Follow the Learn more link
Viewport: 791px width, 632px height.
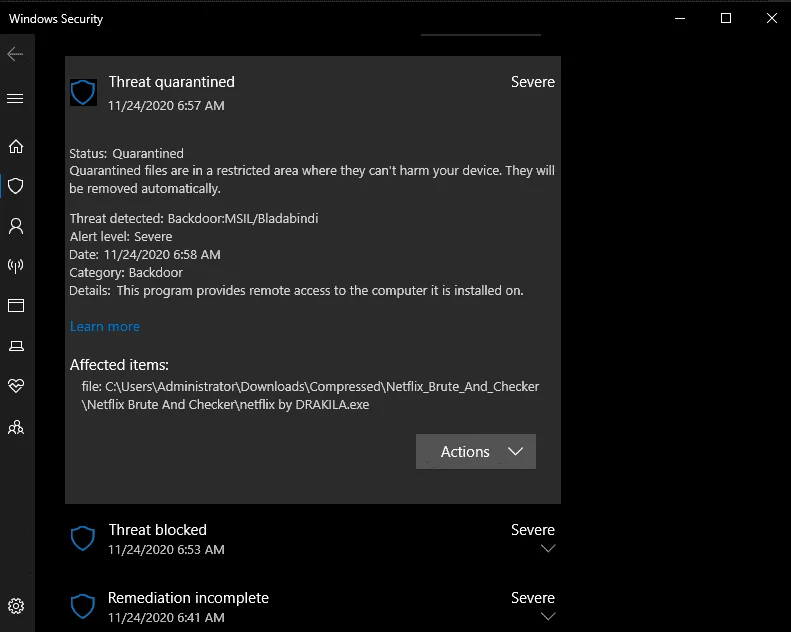(104, 326)
